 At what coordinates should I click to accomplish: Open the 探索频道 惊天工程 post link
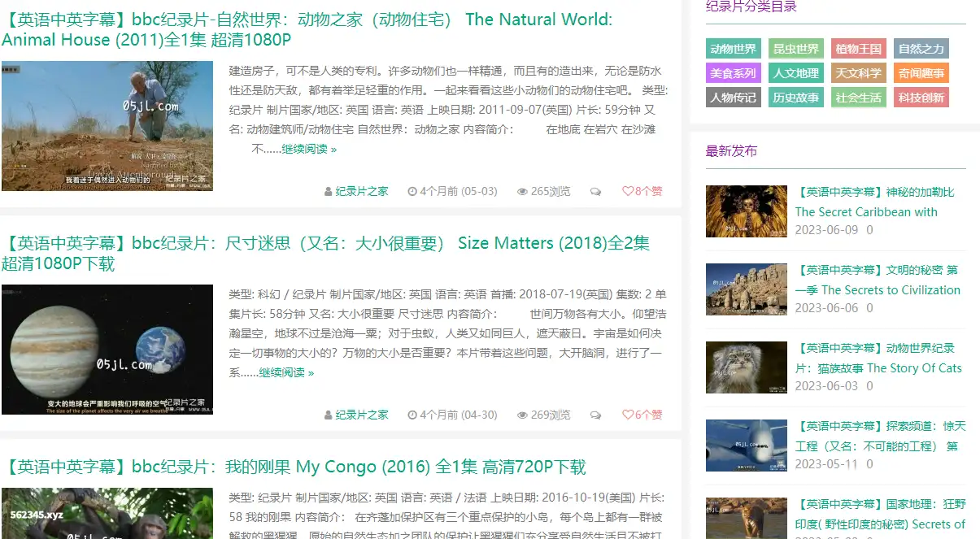(x=881, y=436)
